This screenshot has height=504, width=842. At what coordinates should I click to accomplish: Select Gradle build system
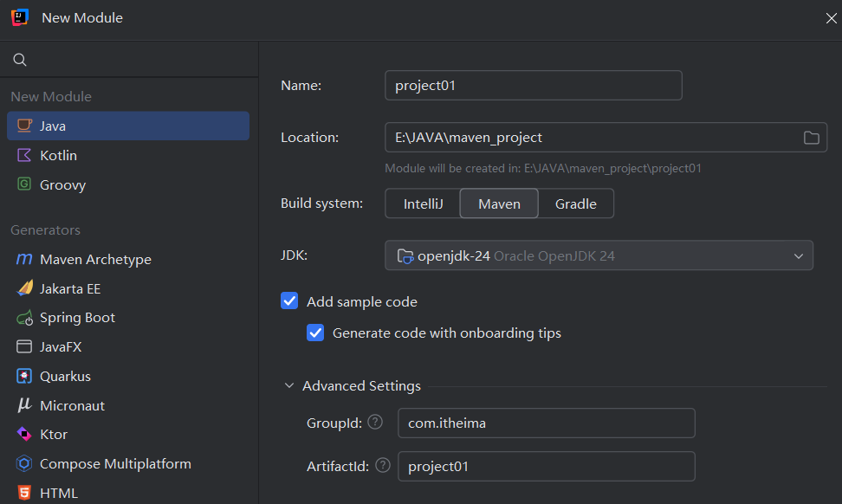[x=576, y=204]
